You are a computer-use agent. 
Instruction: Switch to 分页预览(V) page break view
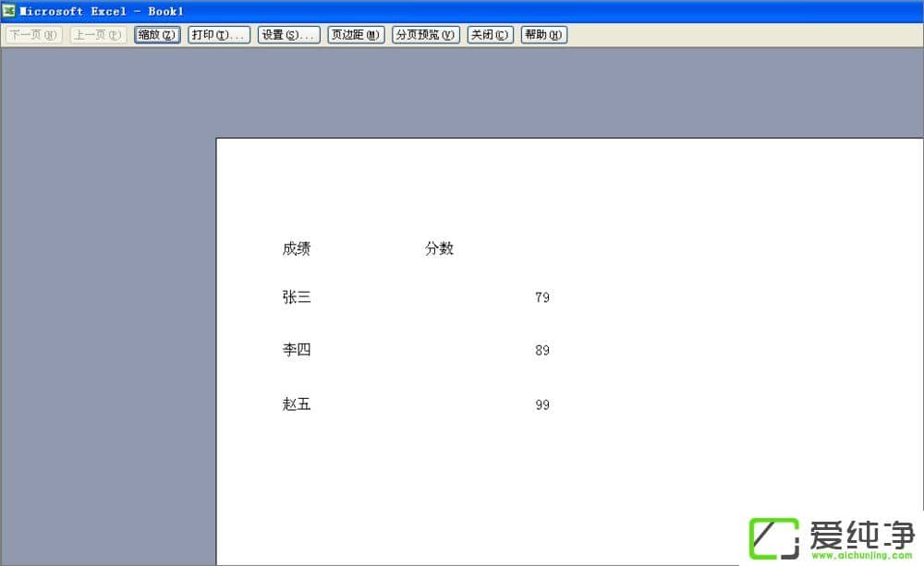426,35
